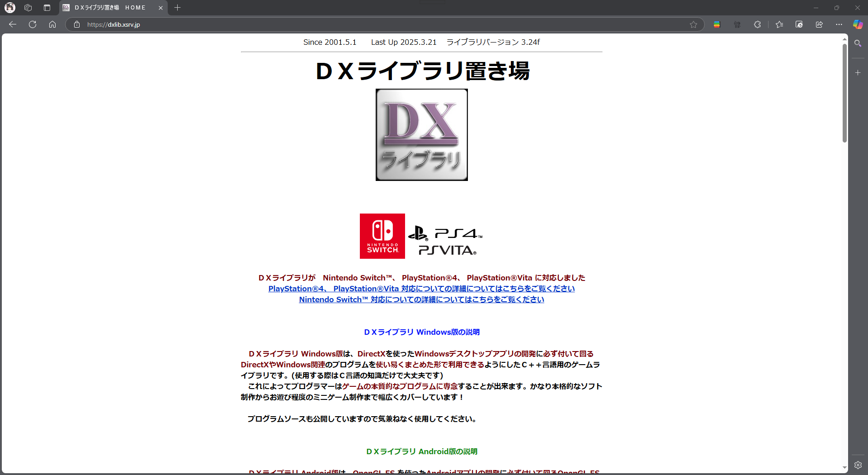
Task: Click the Share icon in the toolbar
Action: tap(819, 24)
